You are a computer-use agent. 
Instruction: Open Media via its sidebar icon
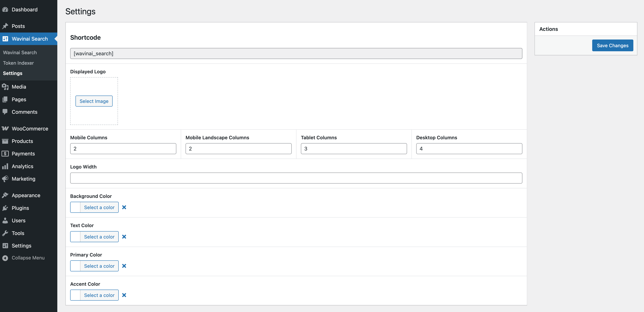click(5, 87)
